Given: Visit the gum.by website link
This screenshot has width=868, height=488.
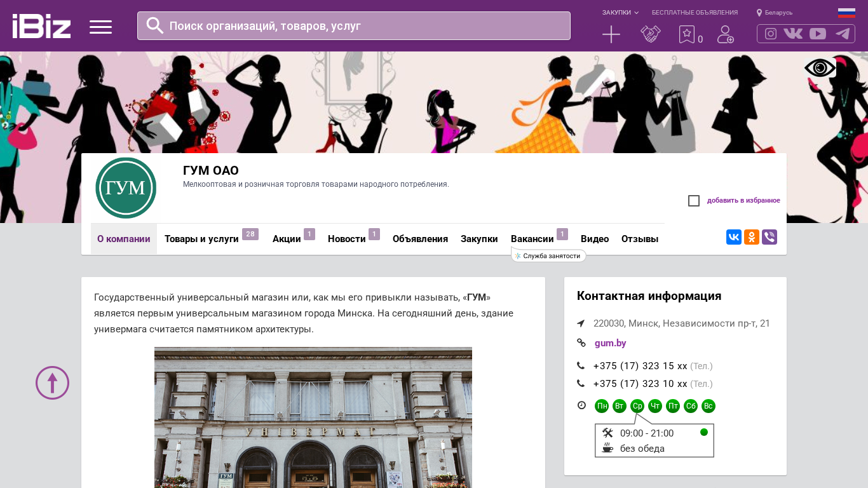Looking at the screenshot, I should click(610, 343).
